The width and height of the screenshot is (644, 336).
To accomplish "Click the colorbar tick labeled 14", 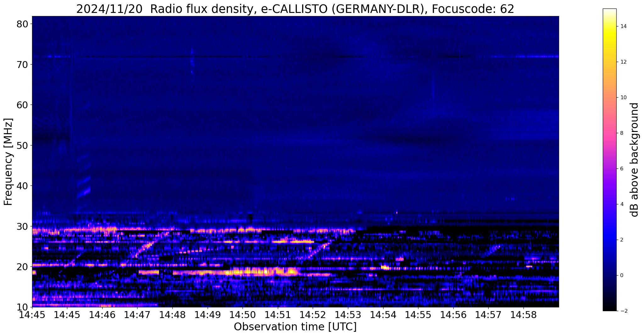I will pyautogui.click(x=623, y=26).
